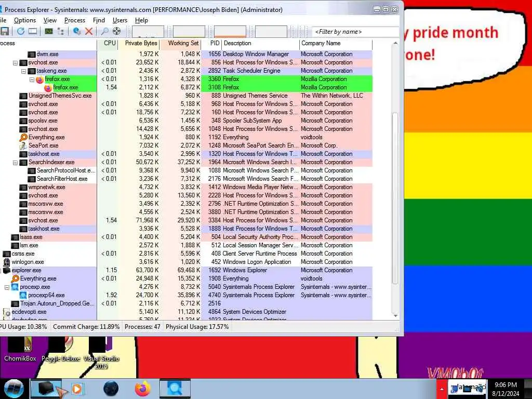
Task: Click the winlogon.exe process icon
Action: click(6, 262)
